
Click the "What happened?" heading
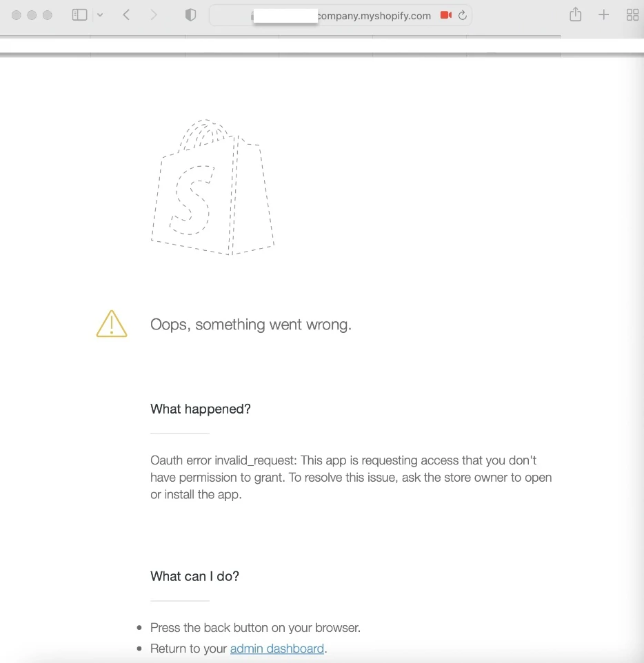tap(201, 409)
